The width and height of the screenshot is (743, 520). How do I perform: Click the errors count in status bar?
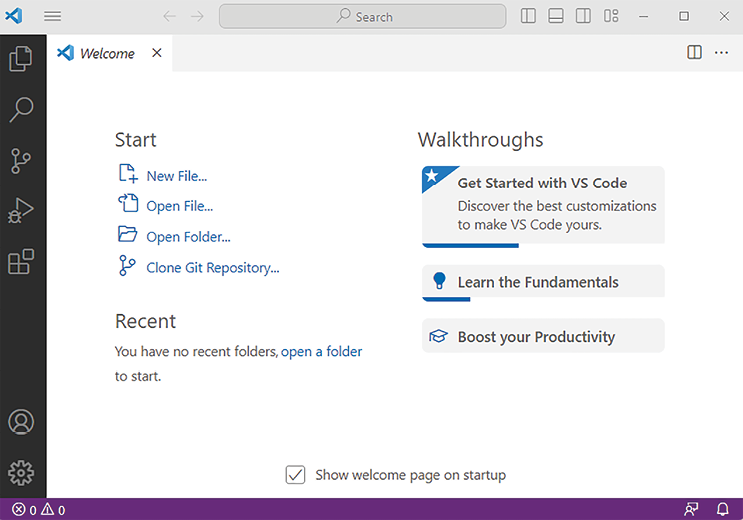coord(24,510)
